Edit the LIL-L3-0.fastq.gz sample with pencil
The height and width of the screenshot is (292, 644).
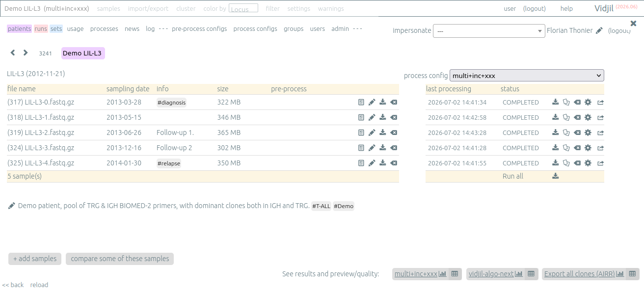pos(372,103)
